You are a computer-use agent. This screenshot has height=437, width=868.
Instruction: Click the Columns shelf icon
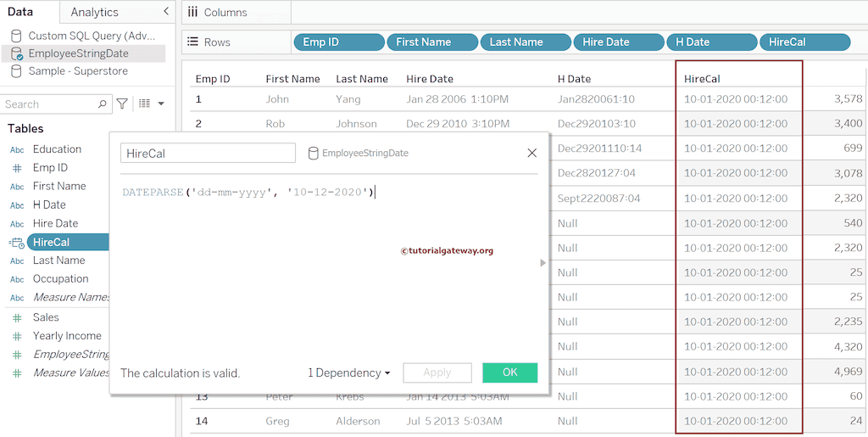192,12
